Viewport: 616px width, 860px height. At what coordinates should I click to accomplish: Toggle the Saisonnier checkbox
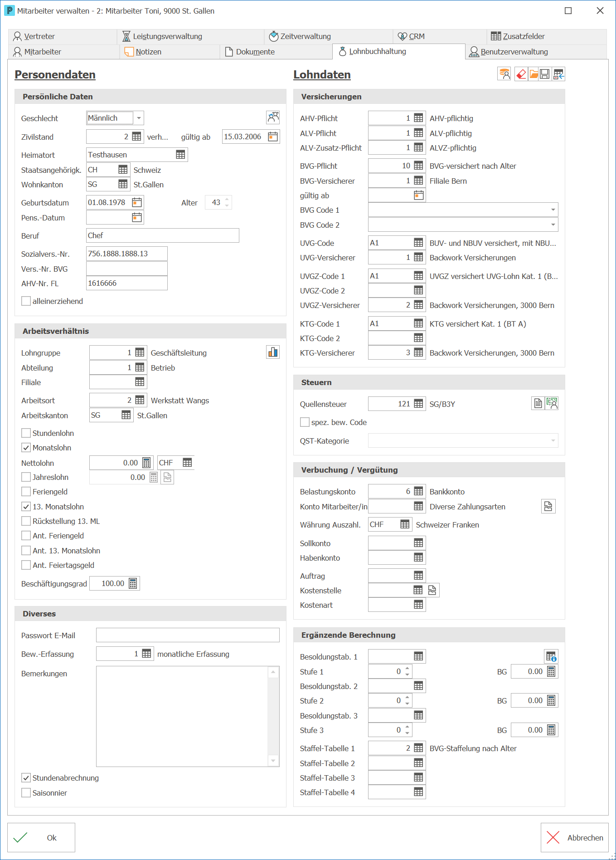point(26,793)
